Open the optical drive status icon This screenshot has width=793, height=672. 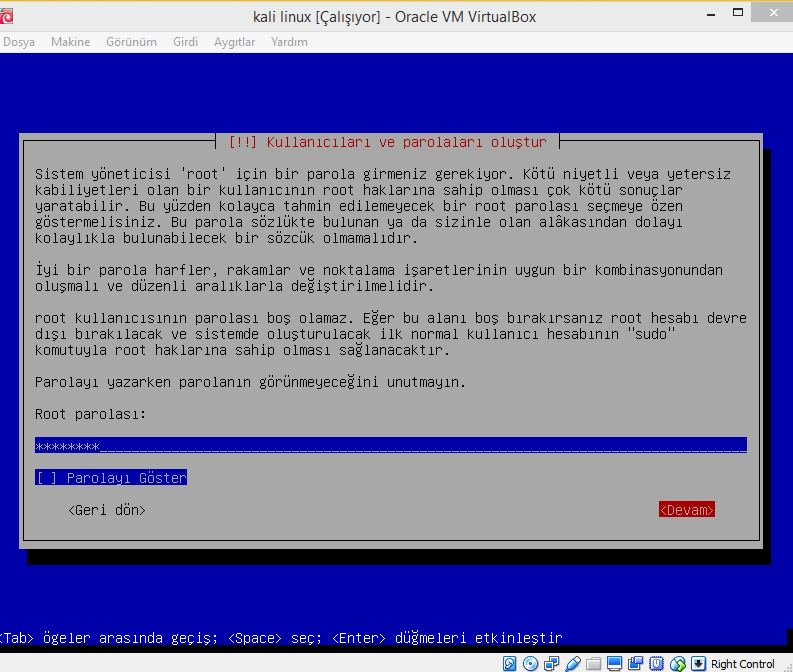[530, 664]
